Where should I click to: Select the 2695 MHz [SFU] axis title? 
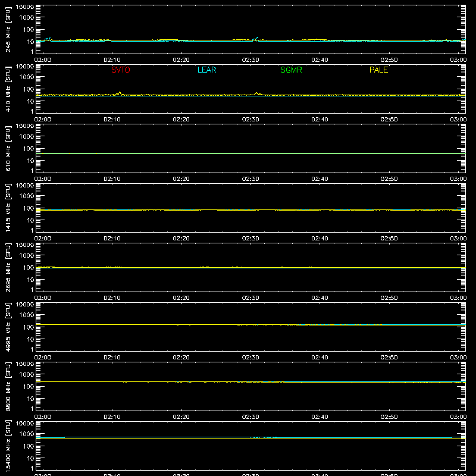8,267
